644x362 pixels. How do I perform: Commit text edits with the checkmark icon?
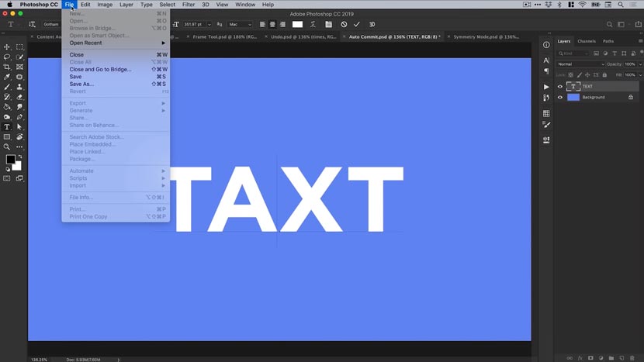[x=357, y=24]
